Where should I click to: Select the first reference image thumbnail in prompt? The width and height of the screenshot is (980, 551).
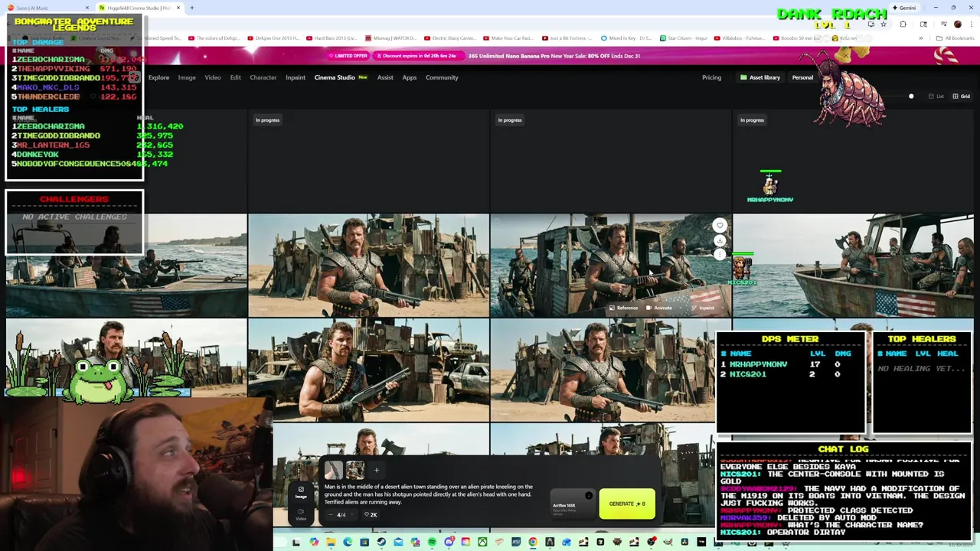click(333, 470)
